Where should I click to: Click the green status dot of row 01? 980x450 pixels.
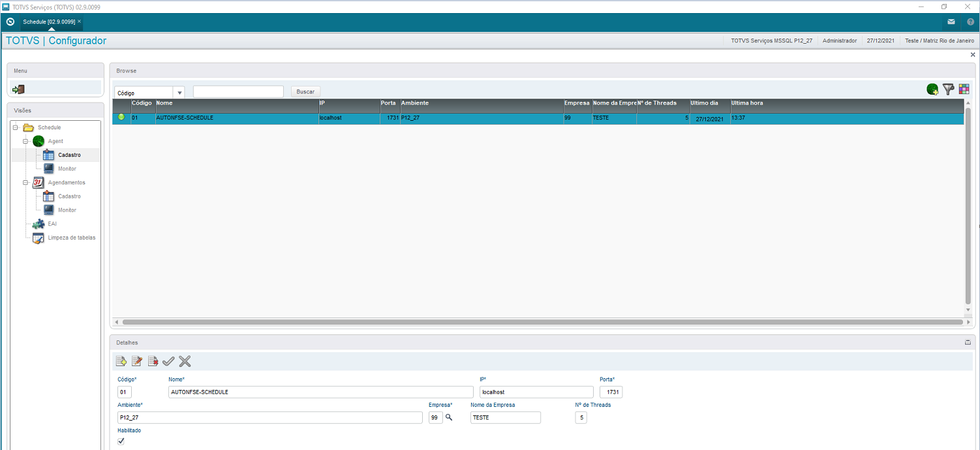click(121, 117)
